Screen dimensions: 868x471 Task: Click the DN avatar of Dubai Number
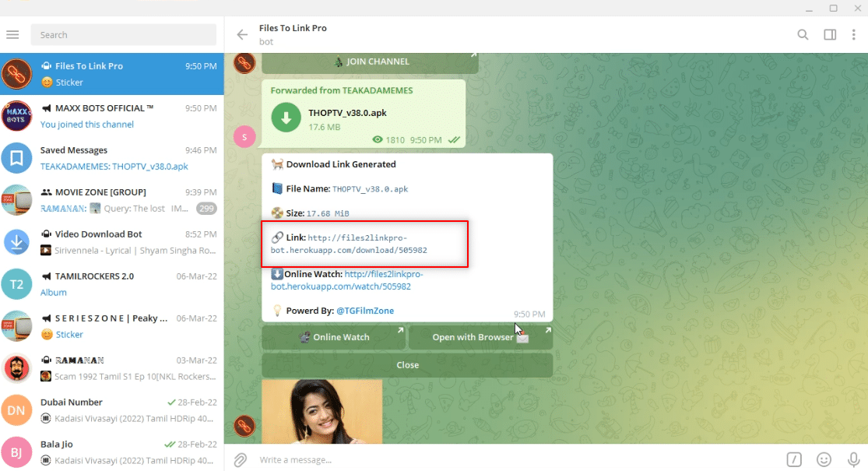pyautogui.click(x=16, y=411)
